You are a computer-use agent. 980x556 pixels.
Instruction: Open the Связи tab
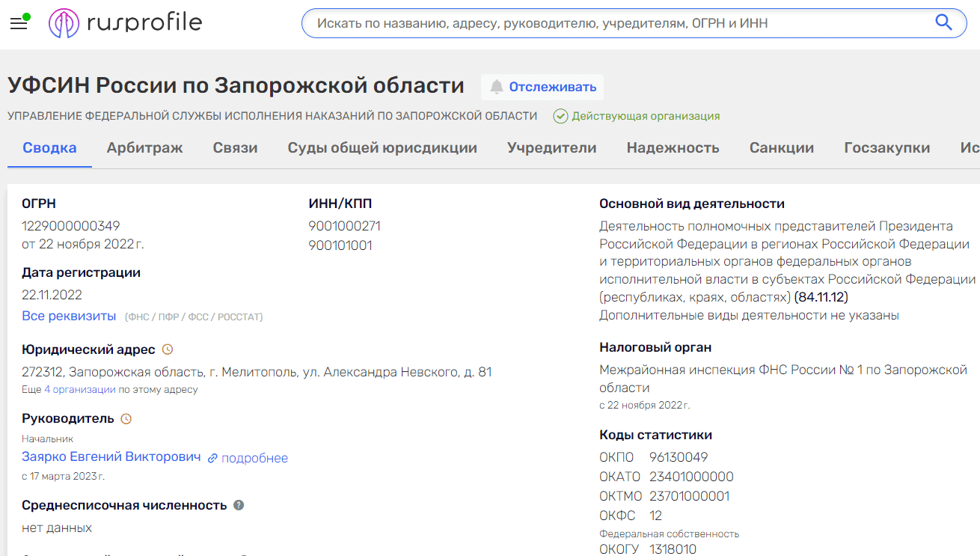click(234, 147)
